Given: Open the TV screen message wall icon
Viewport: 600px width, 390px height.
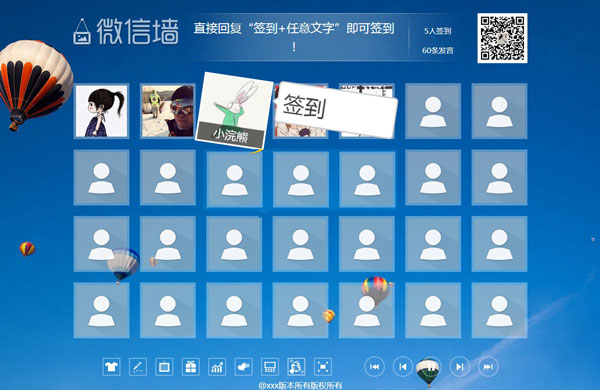Looking at the screenshot, I should [x=164, y=367].
